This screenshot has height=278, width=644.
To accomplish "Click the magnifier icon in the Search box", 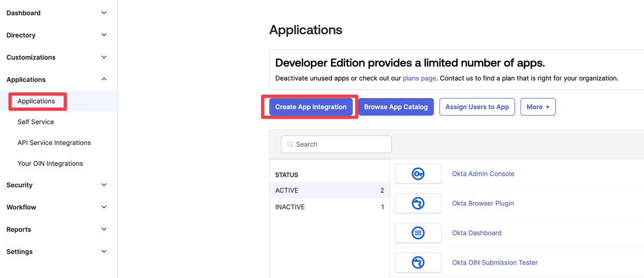I will (x=290, y=145).
